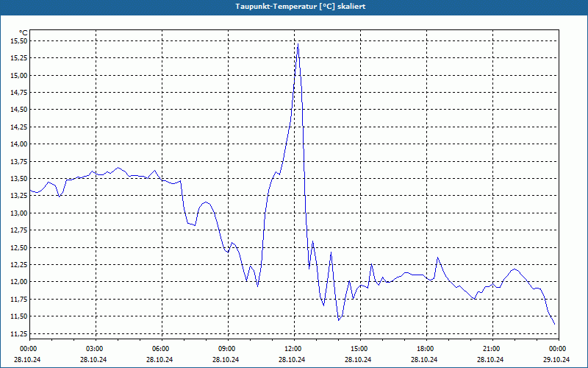Click the 00:00 label at the axis start
This screenshot has width=588, height=368.
coord(29,349)
